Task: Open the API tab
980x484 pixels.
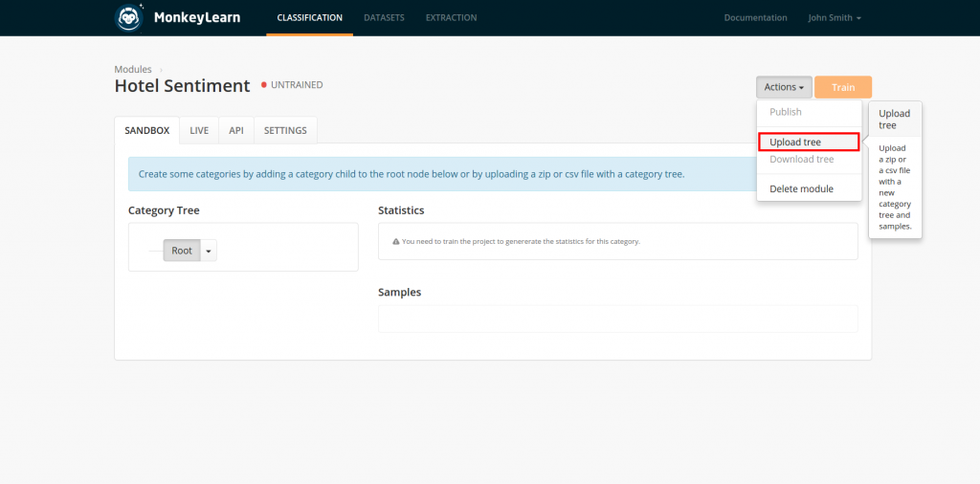Action: [x=236, y=130]
